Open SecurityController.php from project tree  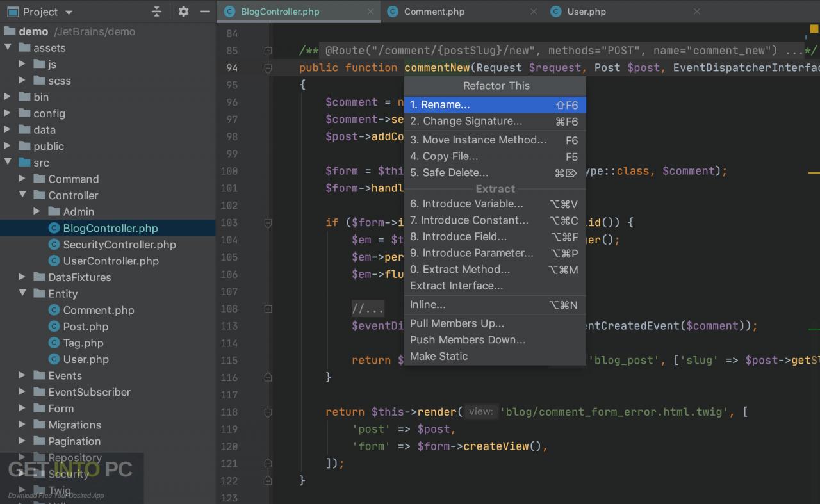pos(119,245)
